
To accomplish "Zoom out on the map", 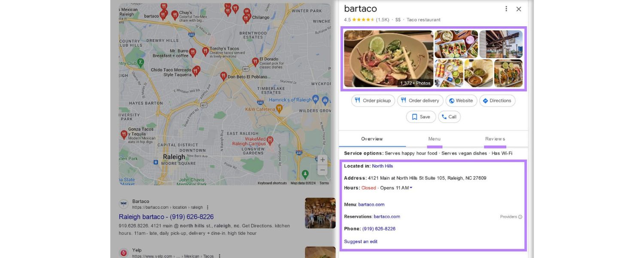I will [322, 170].
